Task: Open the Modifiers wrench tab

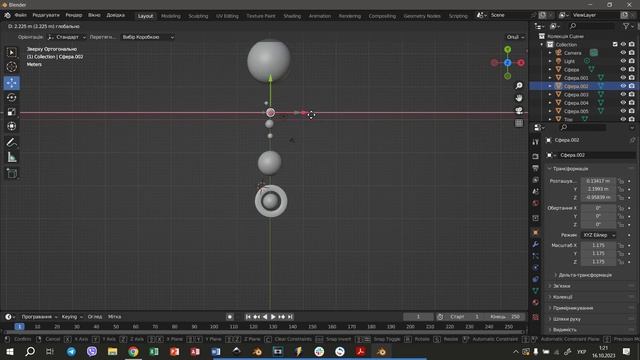Action: tap(536, 244)
